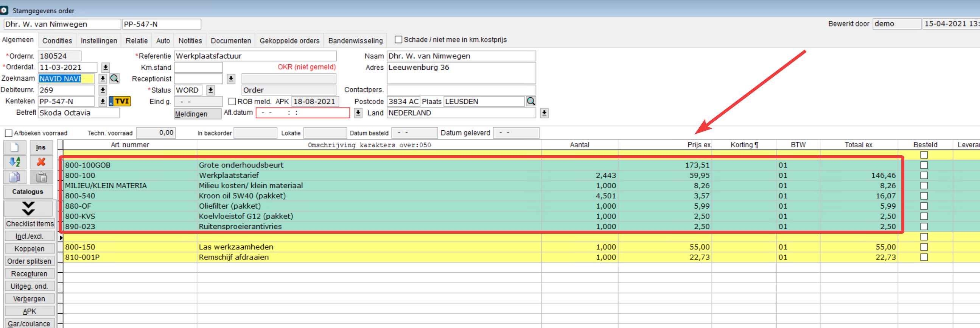Select the Ruitensproeierantivries description cell
Screen dimensions: 980x328
coord(369,226)
